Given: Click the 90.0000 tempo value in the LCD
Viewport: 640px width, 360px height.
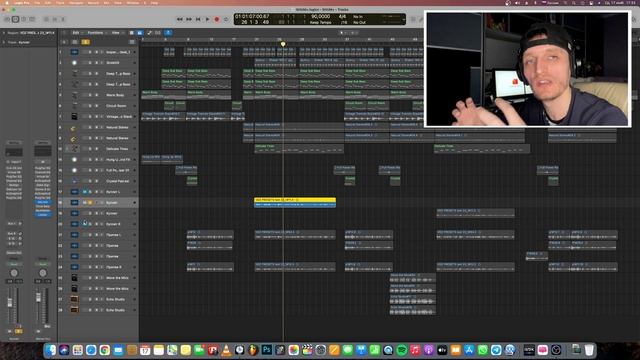Looking at the screenshot, I should [320, 16].
